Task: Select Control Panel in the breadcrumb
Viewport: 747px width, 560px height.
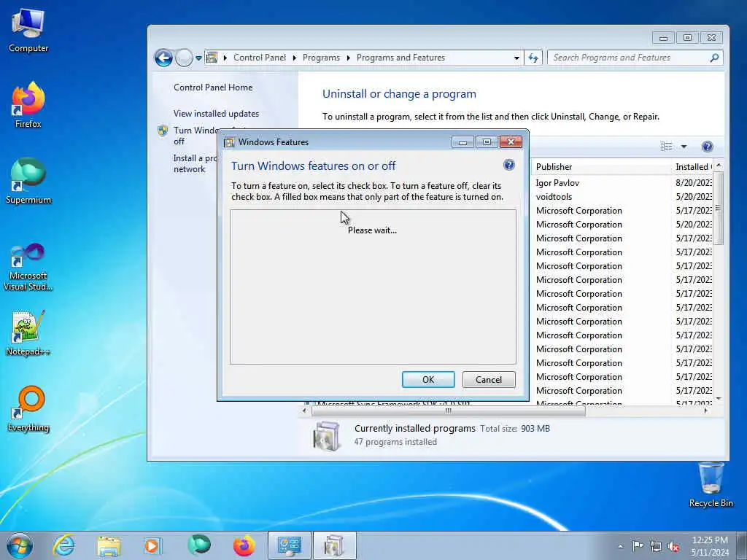Action: click(260, 58)
